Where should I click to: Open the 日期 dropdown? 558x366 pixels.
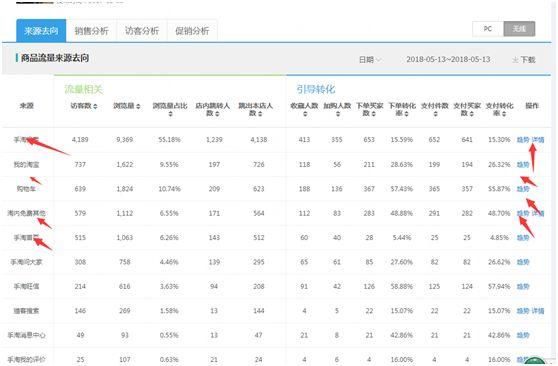[x=369, y=60]
